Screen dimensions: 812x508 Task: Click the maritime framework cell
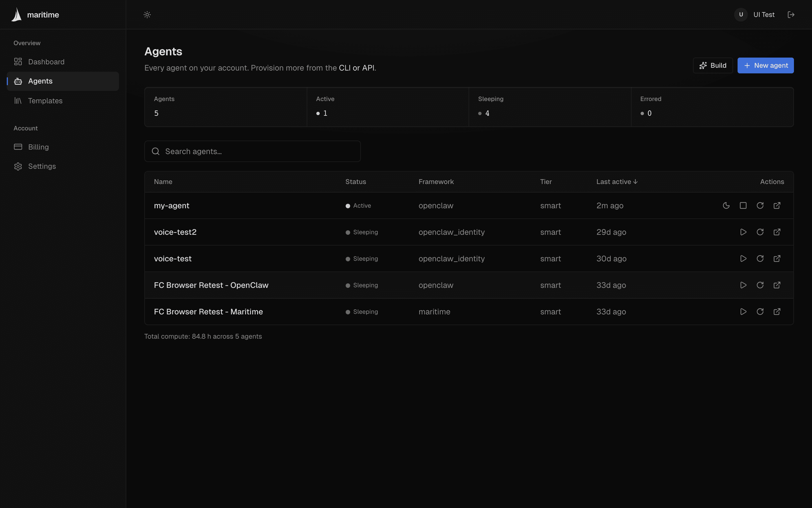[434, 312]
